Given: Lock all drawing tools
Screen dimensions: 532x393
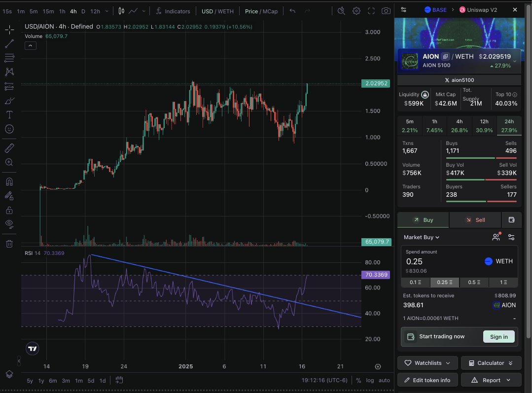Looking at the screenshot, I should tap(9, 210).
